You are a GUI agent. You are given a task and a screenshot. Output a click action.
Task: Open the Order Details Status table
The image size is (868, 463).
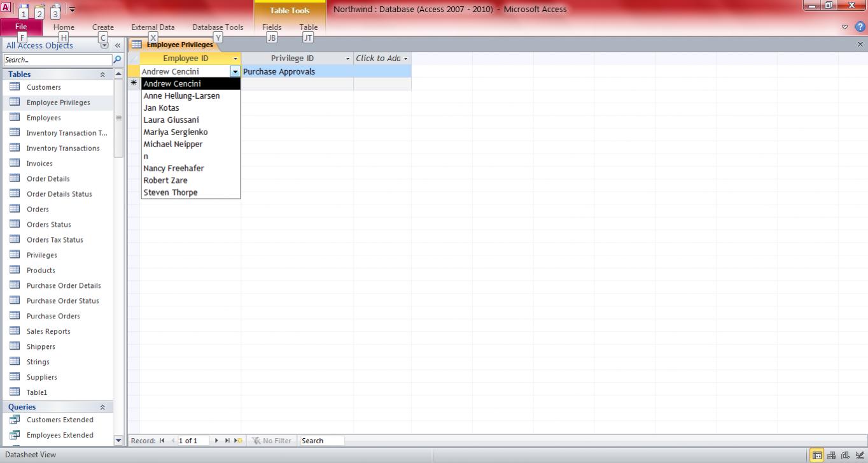(58, 194)
